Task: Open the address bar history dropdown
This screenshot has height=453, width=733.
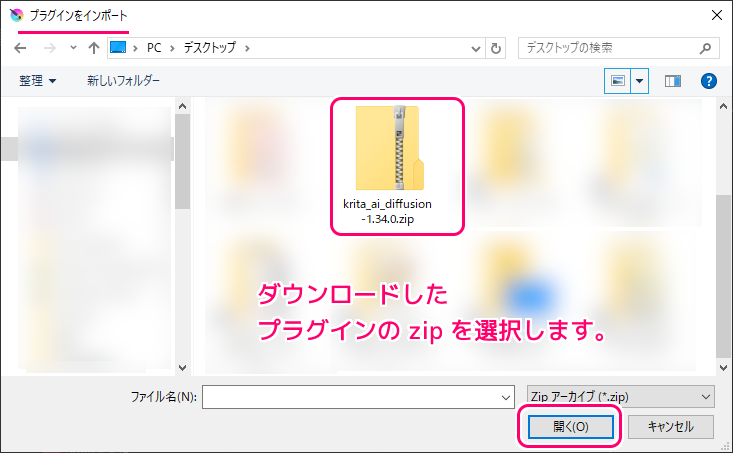Action: click(476, 48)
